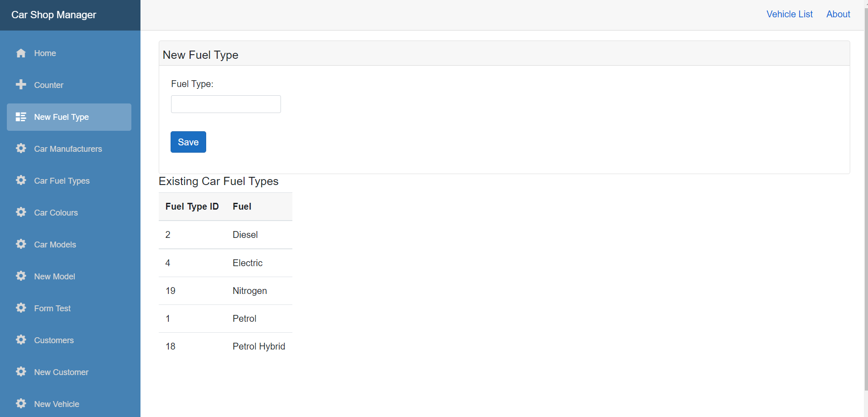868x417 pixels.
Task: Open the About link
Action: click(838, 14)
